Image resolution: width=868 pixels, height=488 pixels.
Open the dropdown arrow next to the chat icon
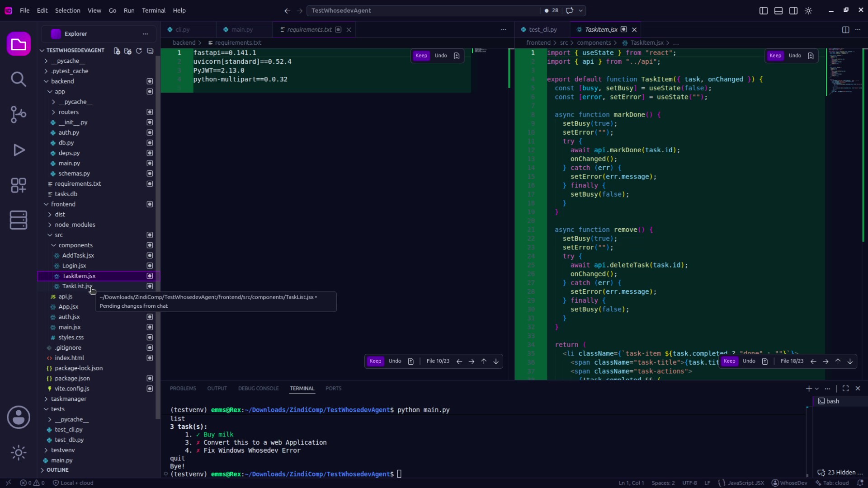581,10
